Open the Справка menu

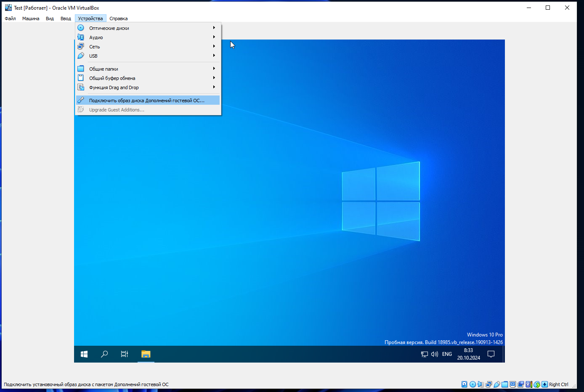119,19
